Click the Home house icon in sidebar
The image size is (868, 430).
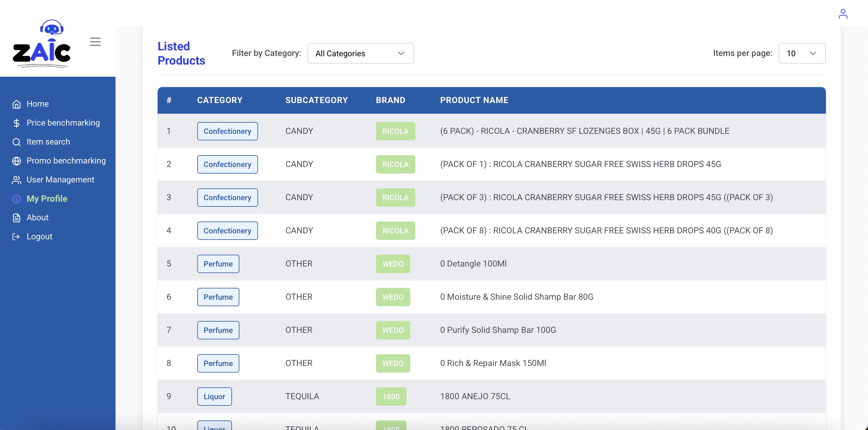(x=17, y=104)
